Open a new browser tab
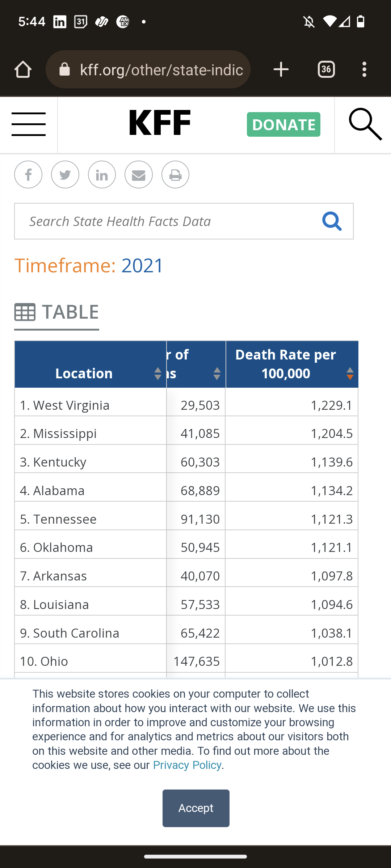 coord(281,69)
